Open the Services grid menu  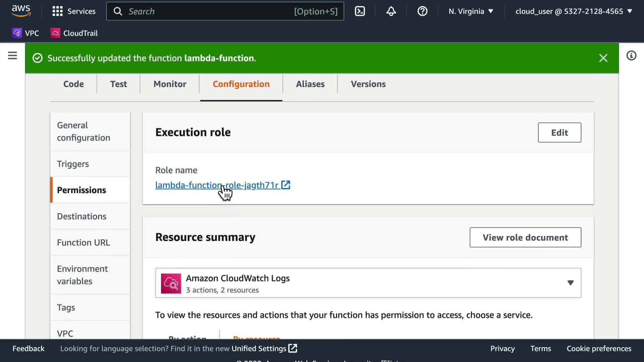(74, 11)
